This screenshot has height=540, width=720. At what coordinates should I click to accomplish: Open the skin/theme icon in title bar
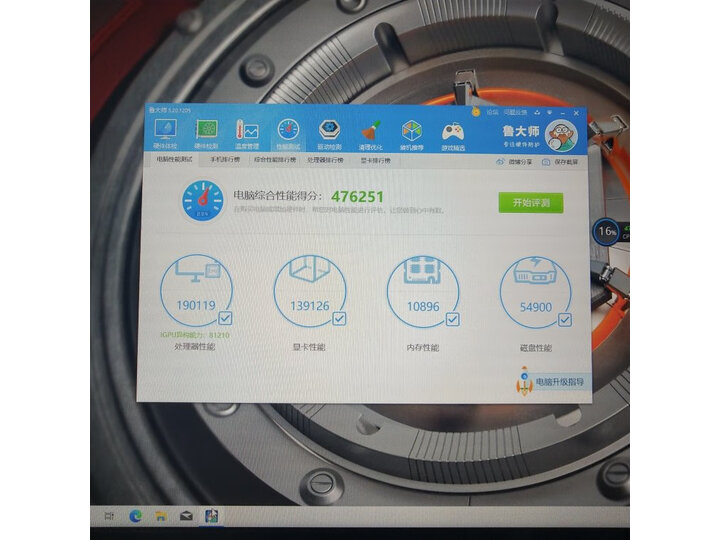click(537, 112)
